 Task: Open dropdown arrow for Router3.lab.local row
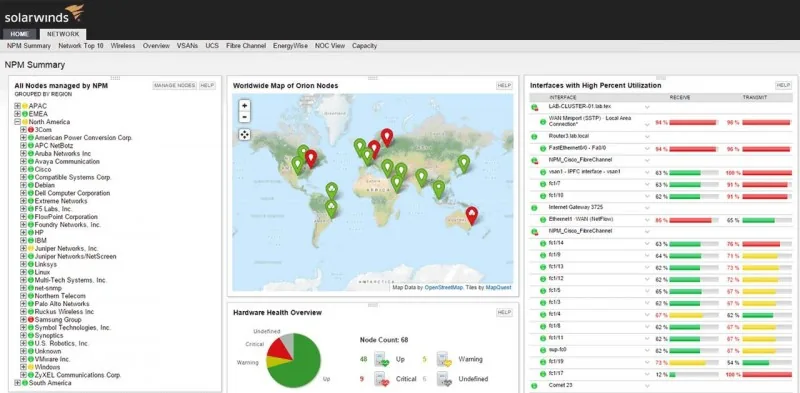(x=647, y=137)
